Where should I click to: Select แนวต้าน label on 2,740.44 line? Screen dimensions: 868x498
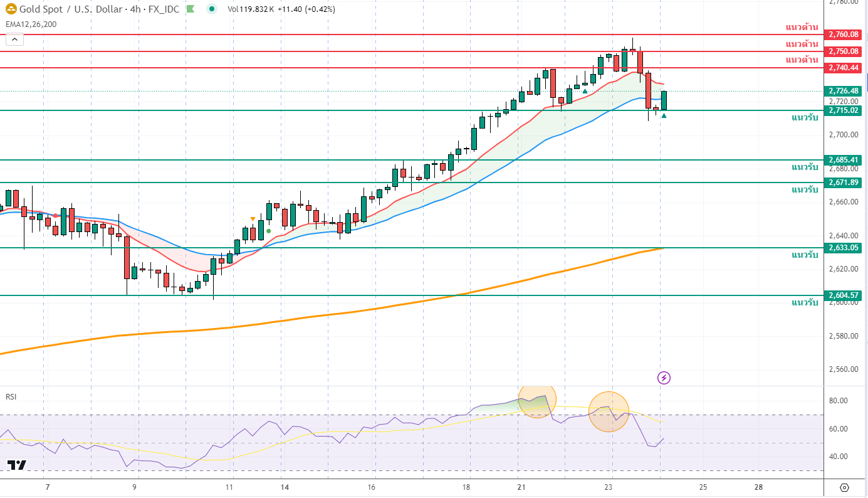tap(802, 60)
